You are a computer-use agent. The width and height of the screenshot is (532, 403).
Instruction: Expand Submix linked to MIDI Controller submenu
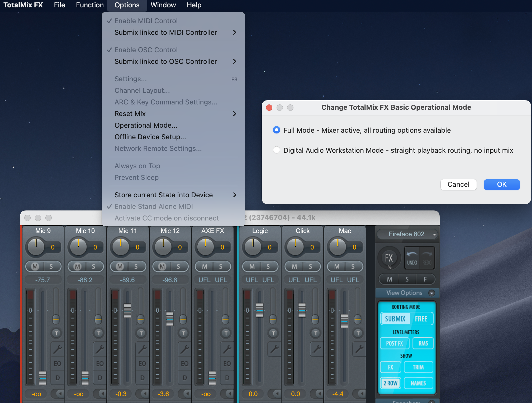point(173,32)
